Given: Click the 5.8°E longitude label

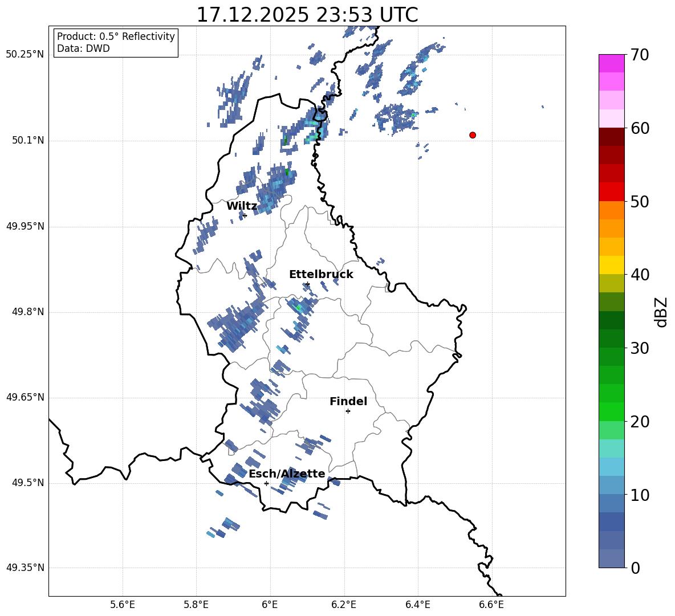Looking at the screenshot, I should 196,605.
